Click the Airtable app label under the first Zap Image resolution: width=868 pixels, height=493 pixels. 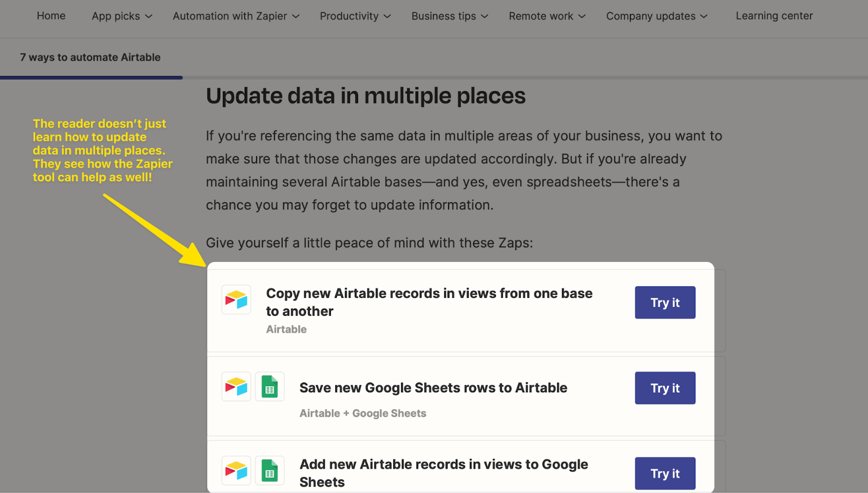click(286, 329)
